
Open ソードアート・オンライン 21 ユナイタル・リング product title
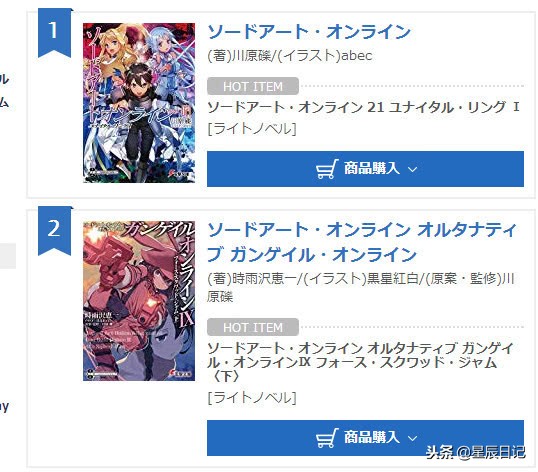click(x=363, y=107)
